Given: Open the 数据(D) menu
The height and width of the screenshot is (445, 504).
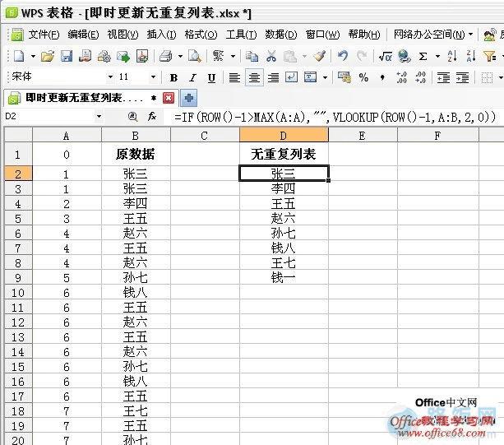Looking at the screenshot, I should (x=280, y=34).
